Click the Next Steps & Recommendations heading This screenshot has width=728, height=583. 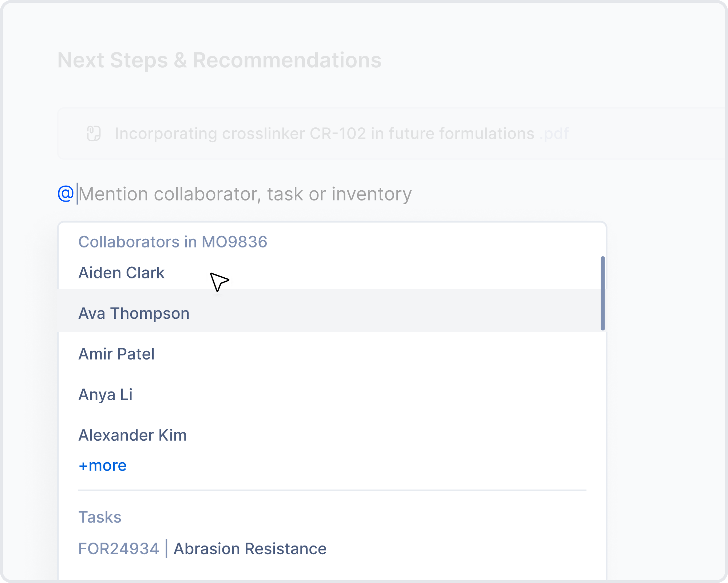click(219, 60)
